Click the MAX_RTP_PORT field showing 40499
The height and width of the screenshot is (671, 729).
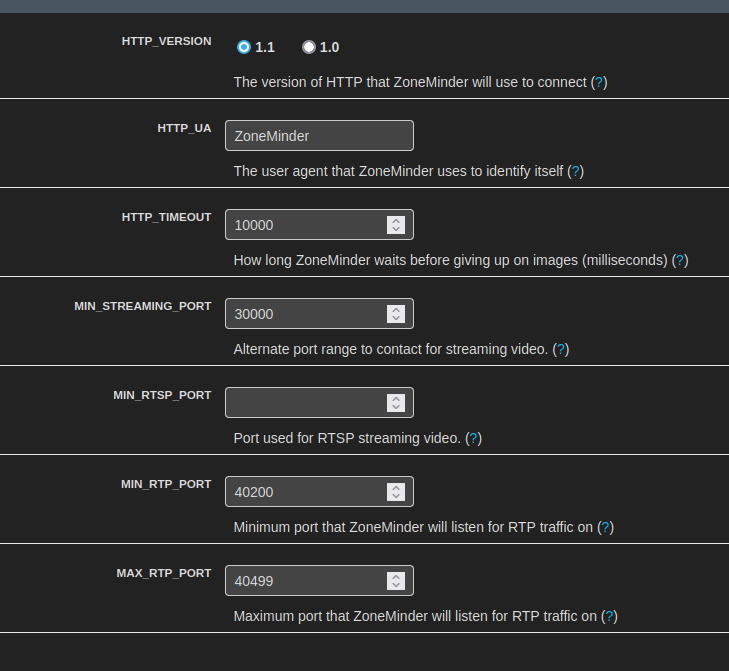coord(305,581)
